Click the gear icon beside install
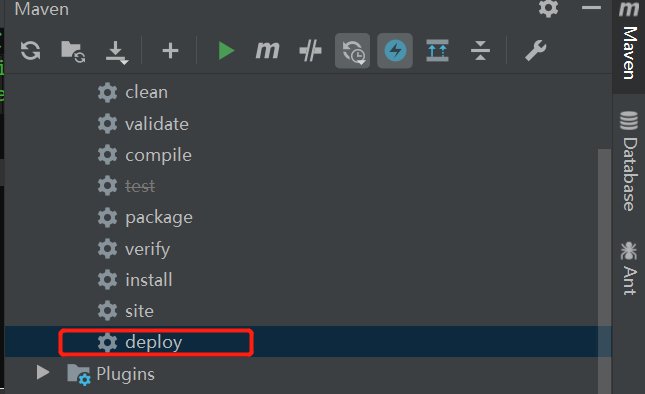The image size is (645, 394). click(107, 280)
